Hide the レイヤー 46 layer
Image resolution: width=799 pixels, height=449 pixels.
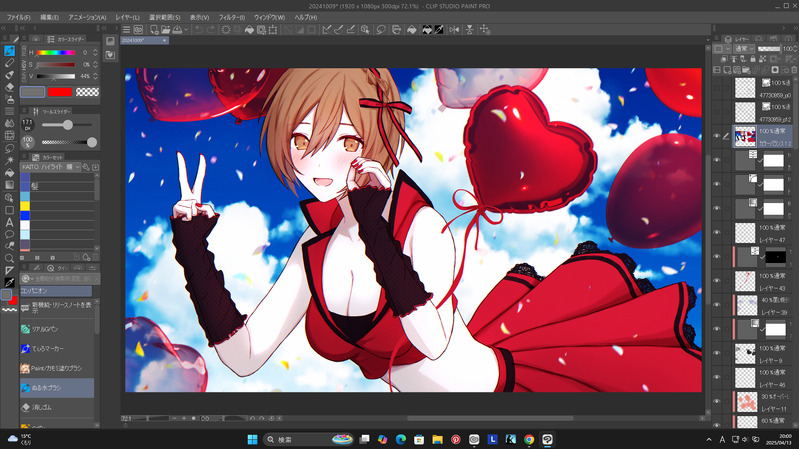tap(716, 378)
